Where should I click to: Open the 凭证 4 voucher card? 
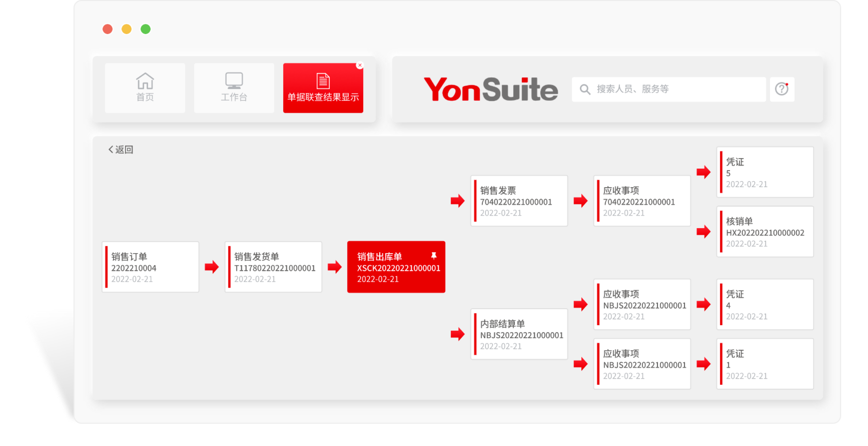coord(765,305)
